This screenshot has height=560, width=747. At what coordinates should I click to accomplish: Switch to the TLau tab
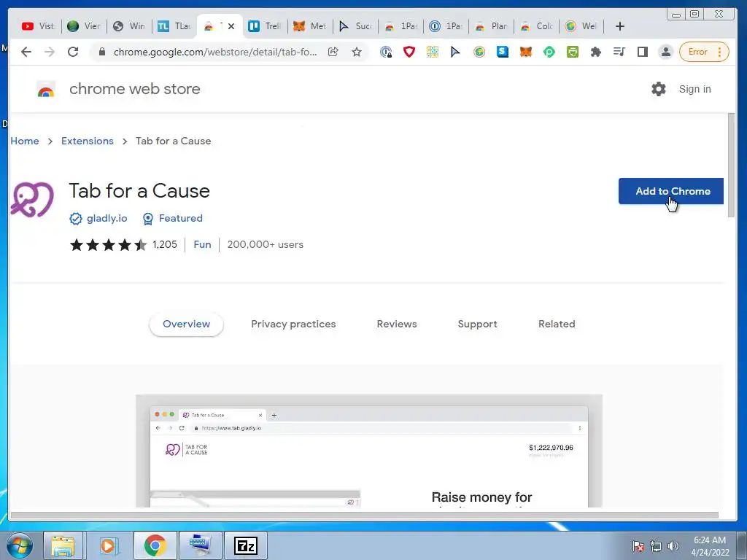(x=174, y=26)
